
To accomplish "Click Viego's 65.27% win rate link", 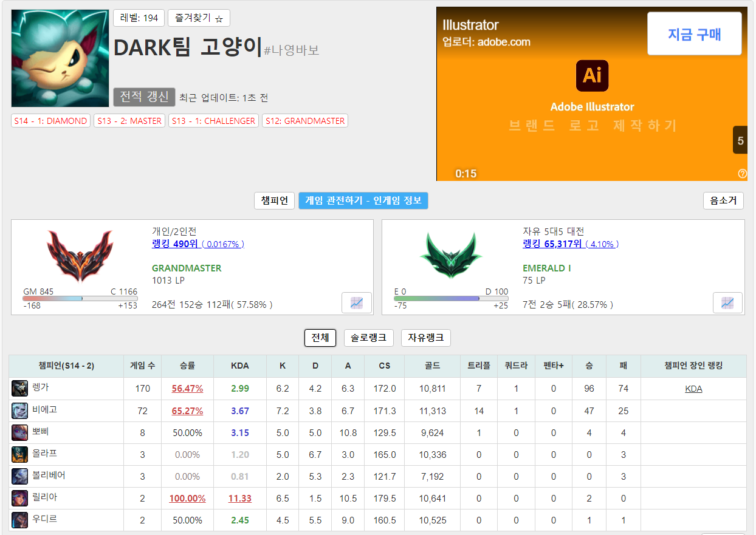I will click(187, 411).
